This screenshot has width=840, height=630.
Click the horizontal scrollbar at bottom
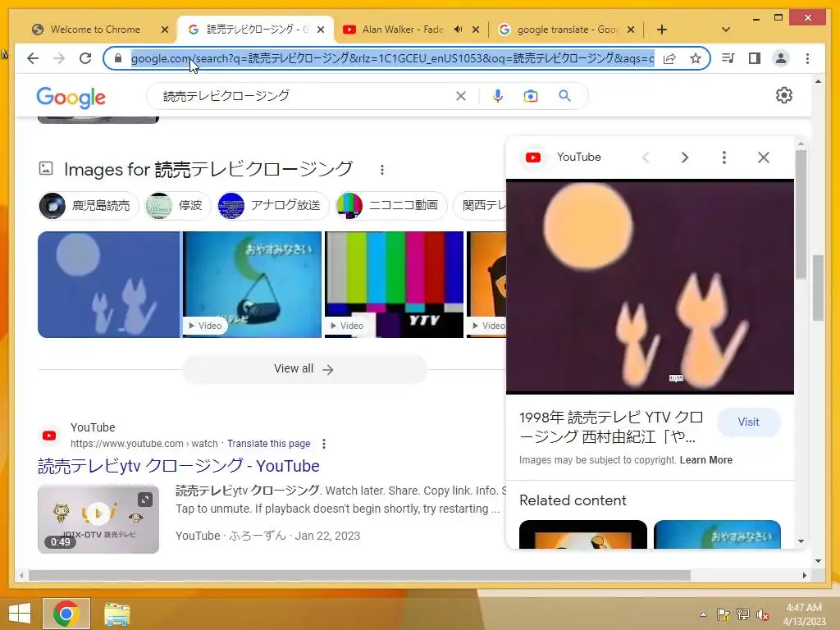(359, 575)
